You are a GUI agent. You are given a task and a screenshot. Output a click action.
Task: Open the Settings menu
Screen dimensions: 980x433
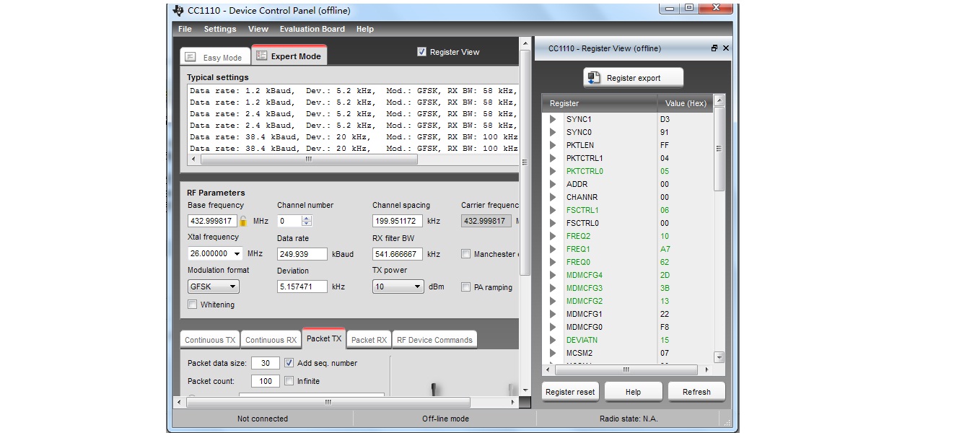[220, 29]
